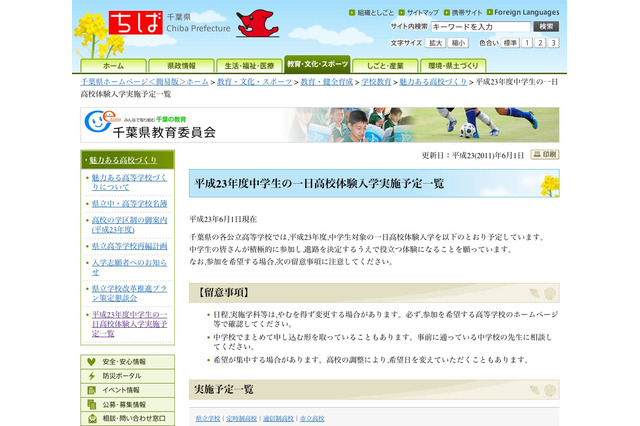Viewport: 640px width, 426px height.
Task: Jump to 市立高校 anchor link
Action: pyautogui.click(x=312, y=419)
